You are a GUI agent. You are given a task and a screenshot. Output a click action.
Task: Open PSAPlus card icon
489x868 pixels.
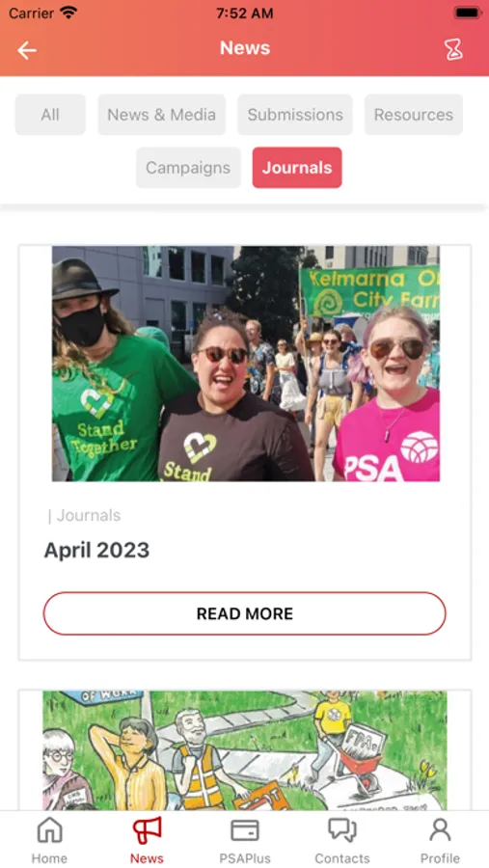(x=245, y=830)
